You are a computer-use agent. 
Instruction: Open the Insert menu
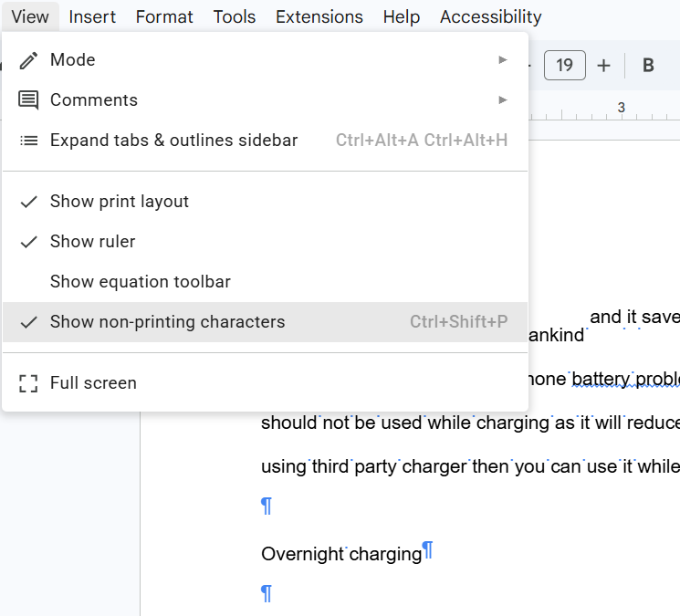[92, 17]
